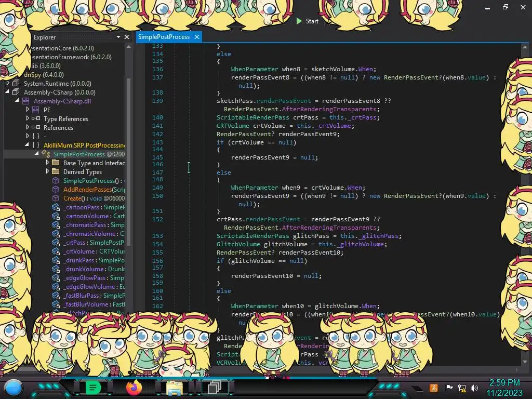Click the _cartoonPass field icon
Screen dimensions: 532x399
[x=56, y=207]
